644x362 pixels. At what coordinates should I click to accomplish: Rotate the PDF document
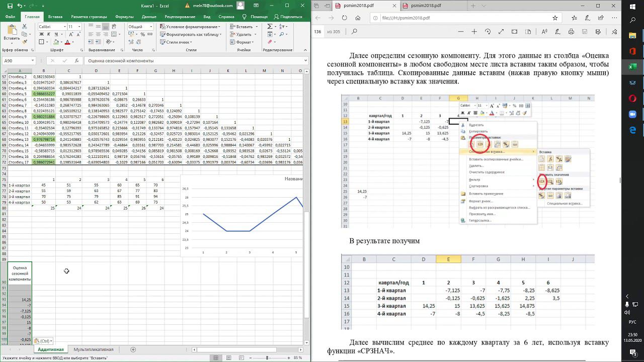[488, 31]
